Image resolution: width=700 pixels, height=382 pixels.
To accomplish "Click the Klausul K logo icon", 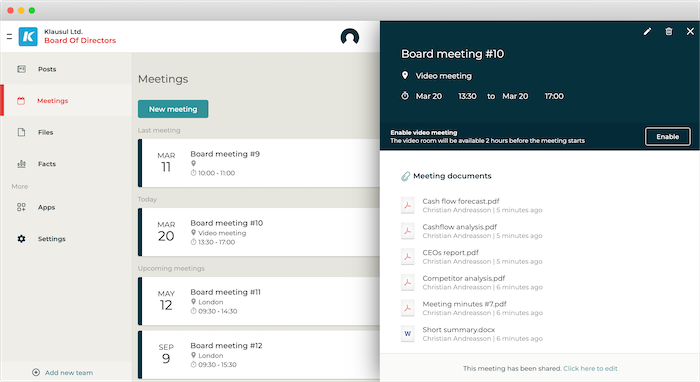I will [x=28, y=37].
